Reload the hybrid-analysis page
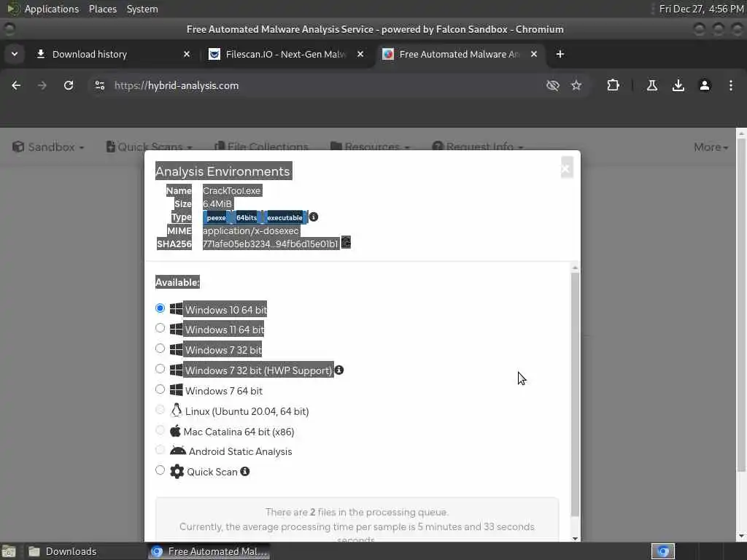Viewport: 747px width, 560px height. (x=69, y=86)
